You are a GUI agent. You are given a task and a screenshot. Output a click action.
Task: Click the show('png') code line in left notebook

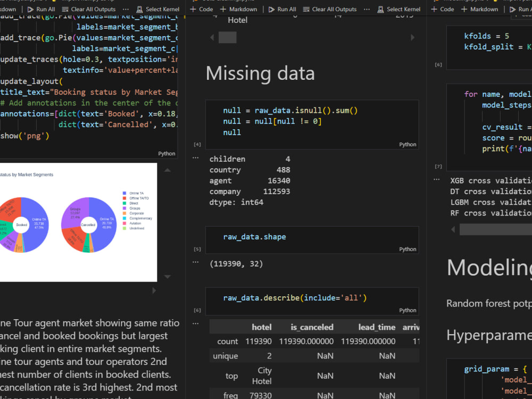coord(25,136)
